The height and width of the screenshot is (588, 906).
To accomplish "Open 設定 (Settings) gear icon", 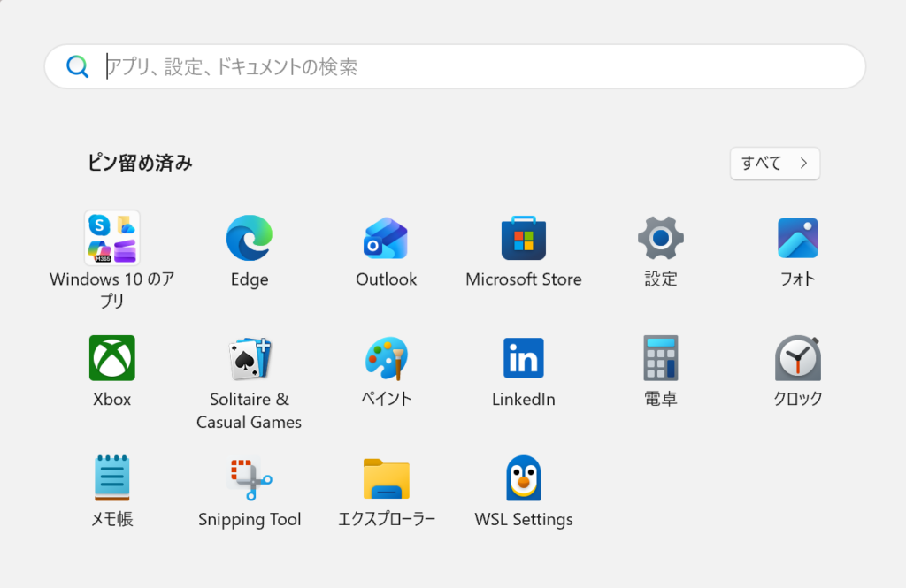I will pyautogui.click(x=661, y=239).
